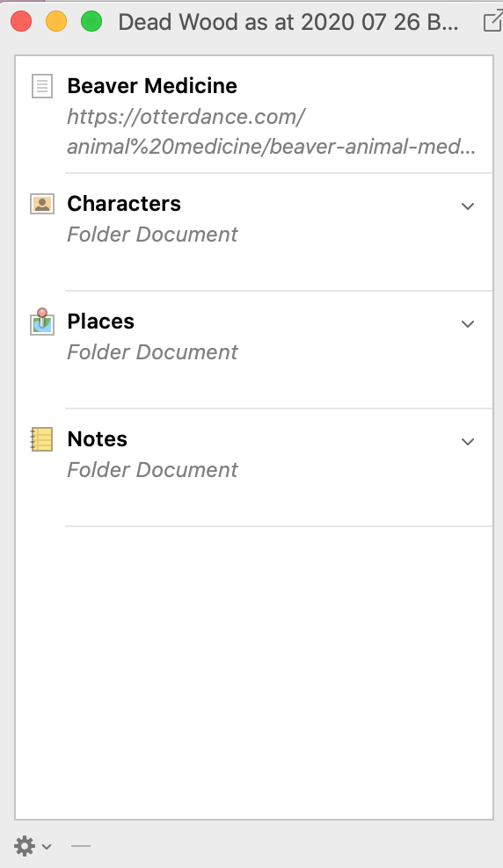Select the Places bookmark entry
503x868 pixels.
(x=254, y=350)
